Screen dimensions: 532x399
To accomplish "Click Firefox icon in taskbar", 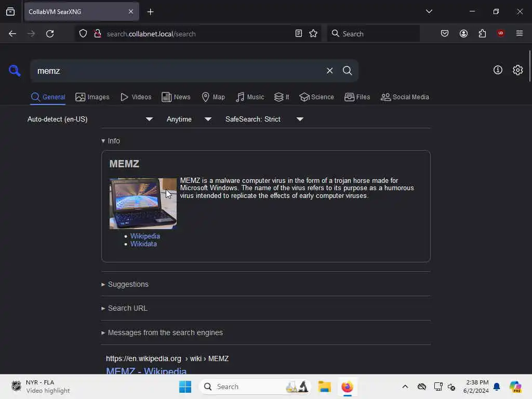I will [347, 387].
